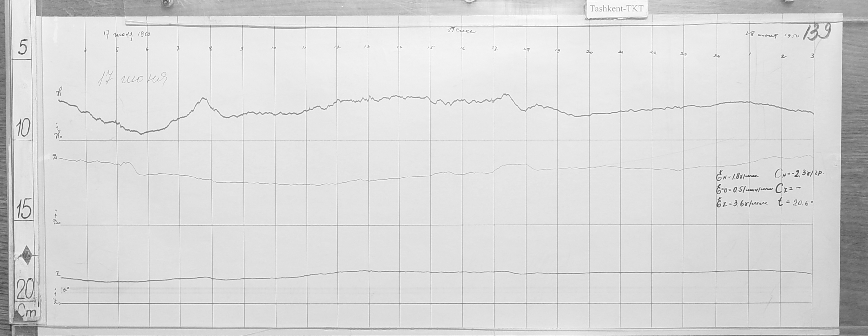Click the hour 4 time marker
Image resolution: width=868 pixels, height=336 pixels.
tap(85, 51)
